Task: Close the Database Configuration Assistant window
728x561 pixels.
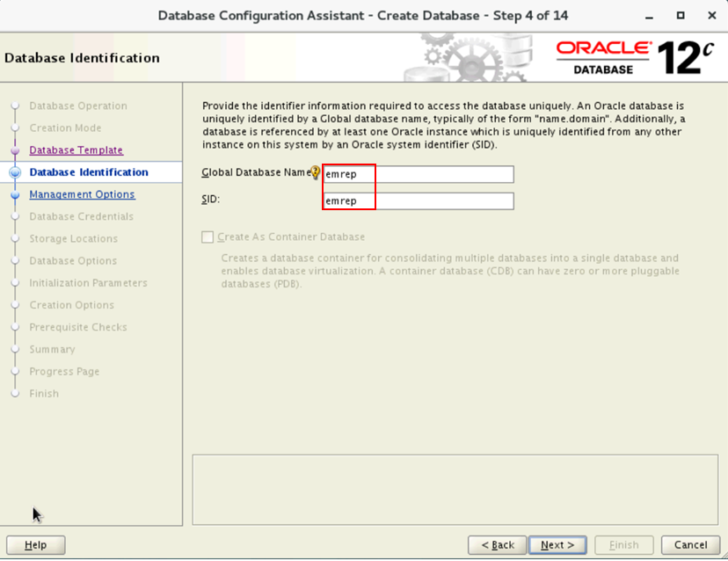Action: click(x=712, y=15)
